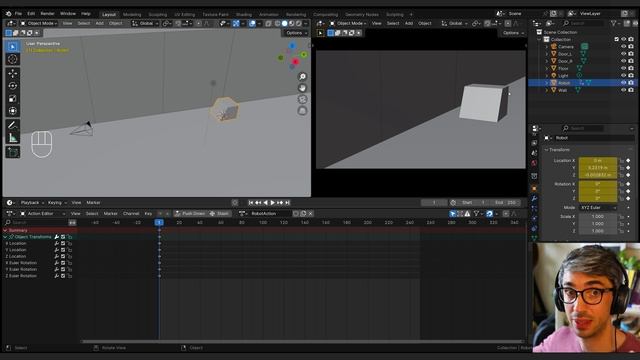Hide the Wall object in the outliner
Image resolution: width=640 pixels, height=360 pixels.
(x=623, y=90)
